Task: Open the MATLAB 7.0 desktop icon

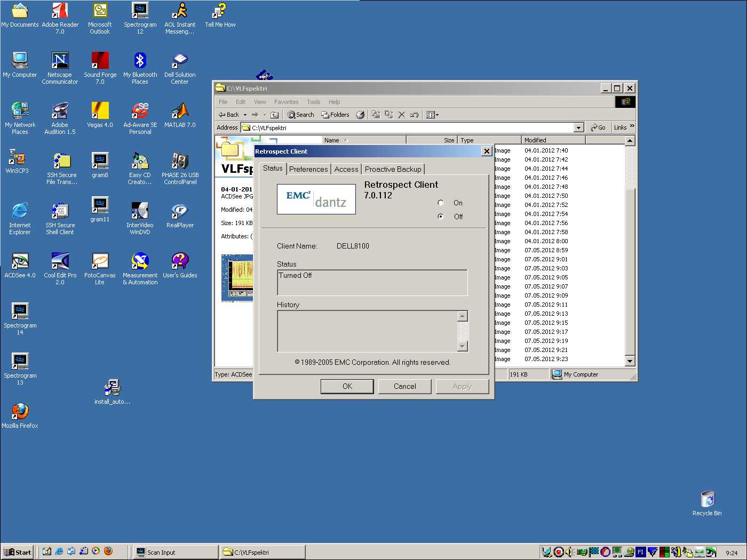Action: click(180, 115)
